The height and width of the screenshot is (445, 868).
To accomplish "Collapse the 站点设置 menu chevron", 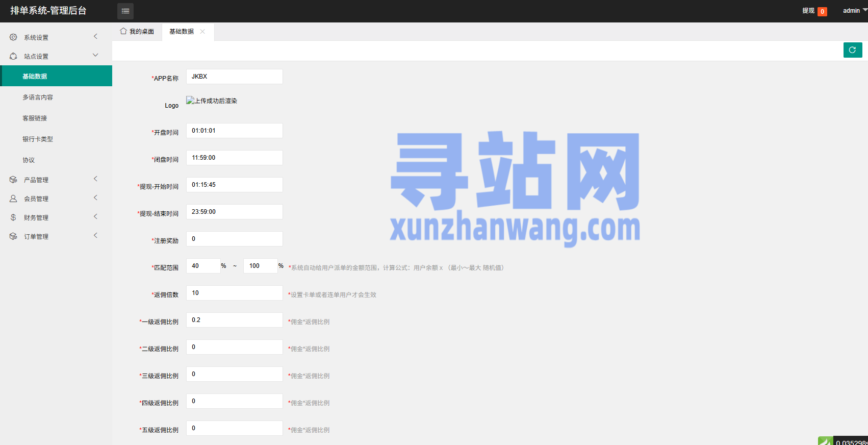I will pyautogui.click(x=95, y=55).
